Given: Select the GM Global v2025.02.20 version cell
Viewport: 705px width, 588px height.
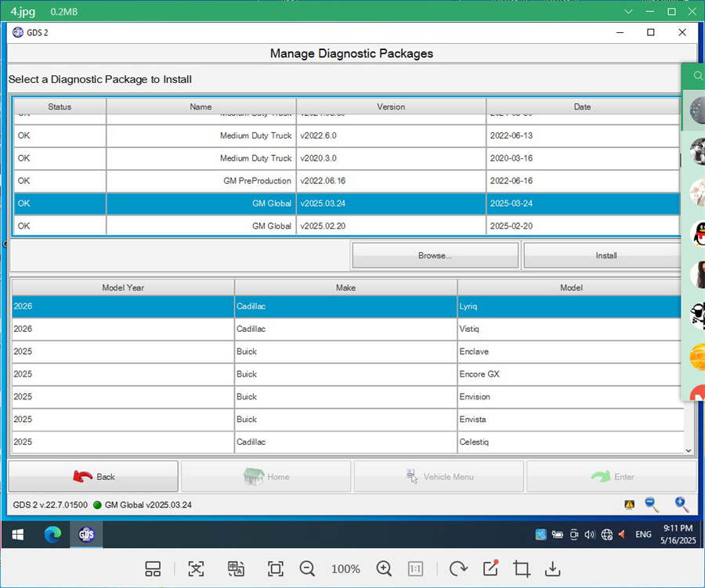Looking at the screenshot, I should pos(391,225).
